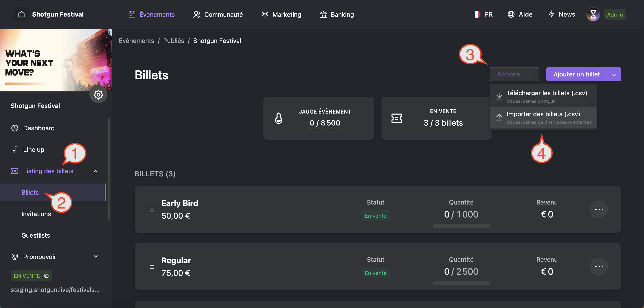
Task: Click the home icon beside Shotgun Festival
Action: coord(21,14)
